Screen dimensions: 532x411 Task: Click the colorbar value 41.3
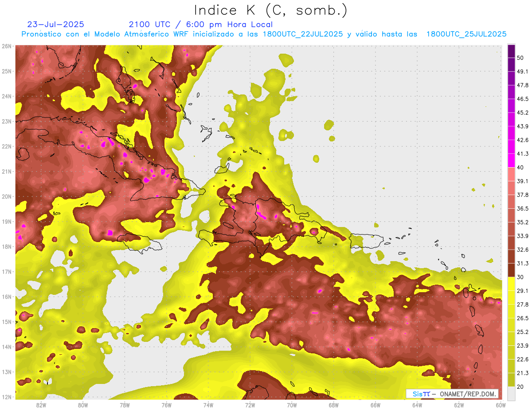pos(523,154)
